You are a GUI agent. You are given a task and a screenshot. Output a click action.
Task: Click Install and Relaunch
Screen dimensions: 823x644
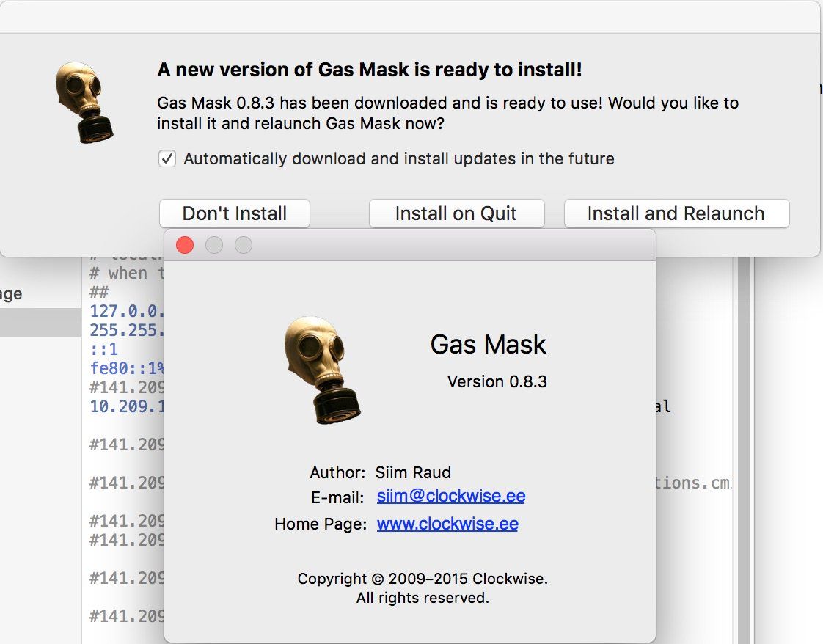click(676, 213)
